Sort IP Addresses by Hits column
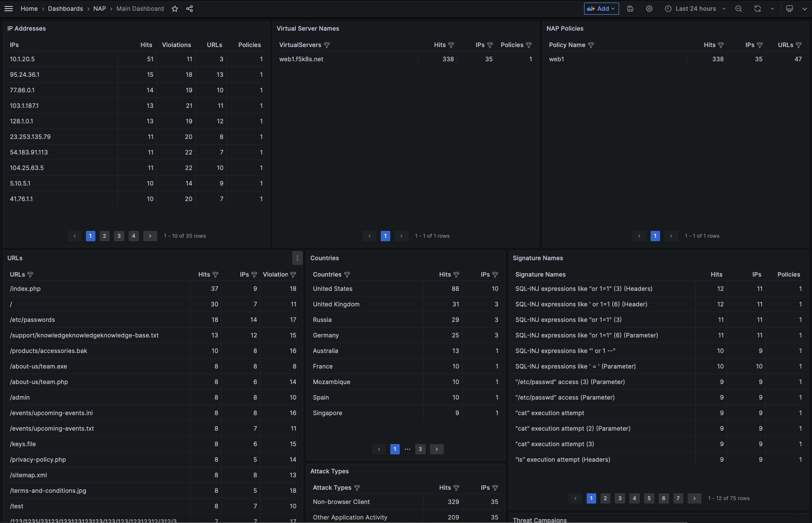 [146, 45]
